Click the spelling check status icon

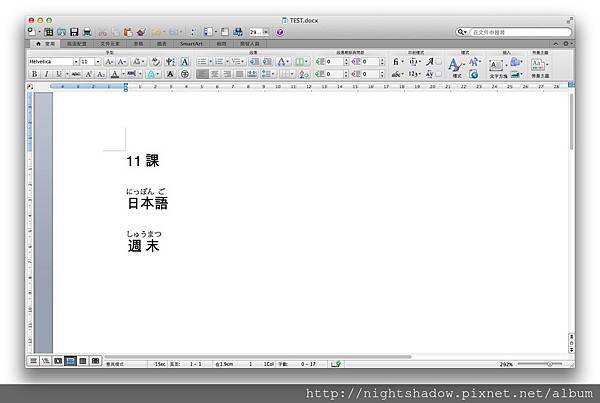point(336,364)
